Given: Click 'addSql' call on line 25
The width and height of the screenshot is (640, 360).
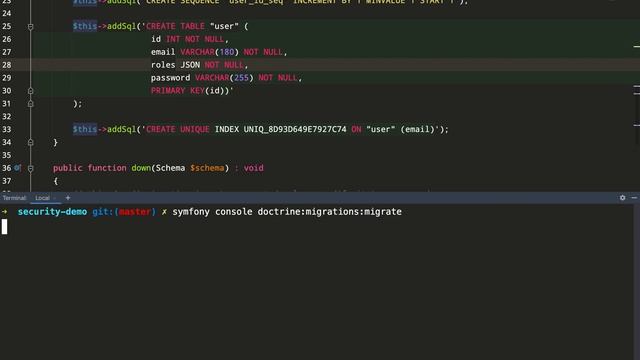Looking at the screenshot, I should coord(121,27).
